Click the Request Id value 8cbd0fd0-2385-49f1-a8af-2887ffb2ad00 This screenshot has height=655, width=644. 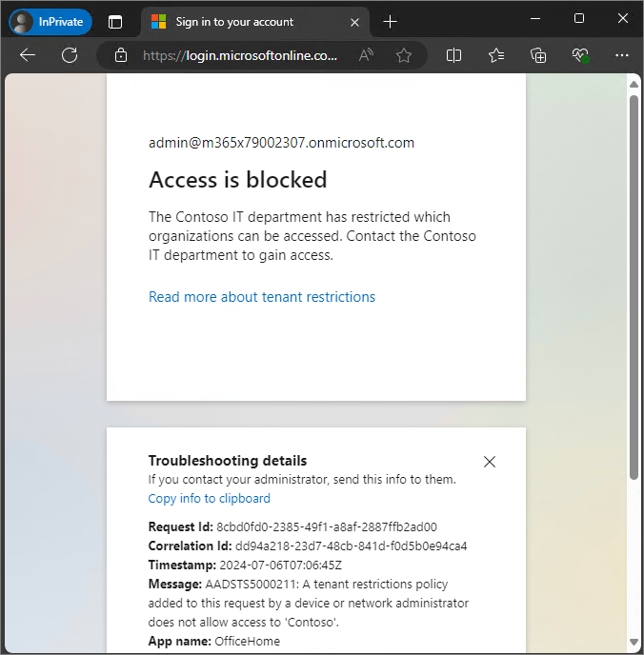click(x=327, y=527)
